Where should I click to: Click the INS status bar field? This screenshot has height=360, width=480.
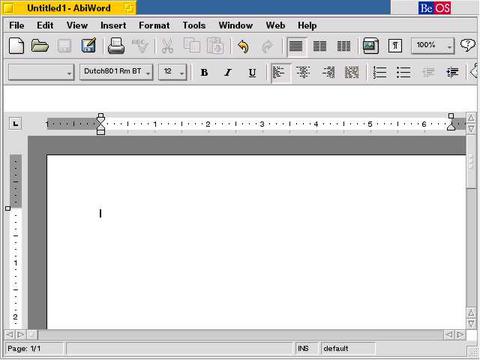click(303, 348)
